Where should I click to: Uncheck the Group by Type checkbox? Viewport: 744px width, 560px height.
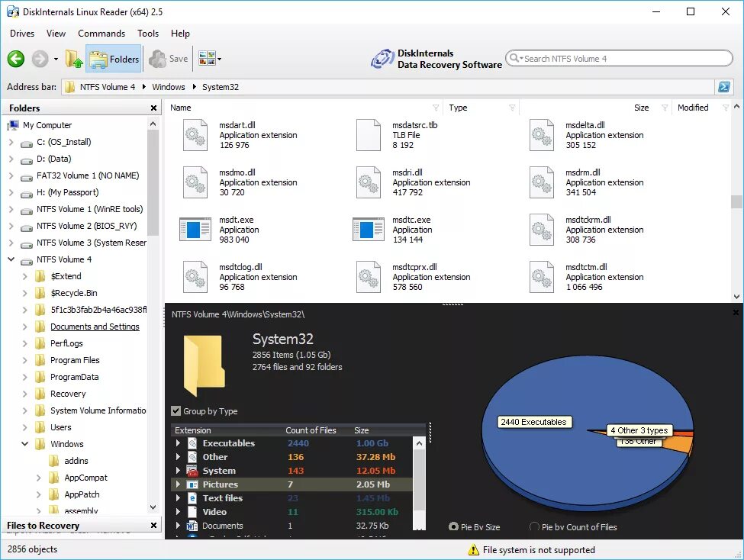coord(176,411)
